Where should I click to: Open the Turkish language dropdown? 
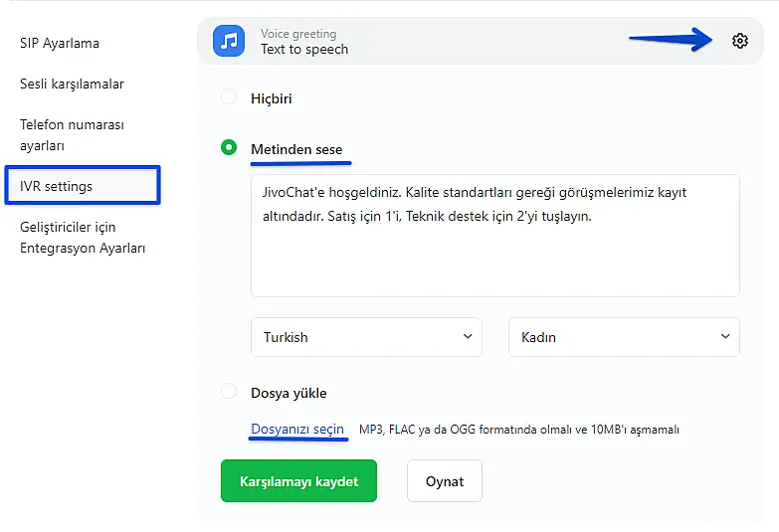tap(366, 337)
